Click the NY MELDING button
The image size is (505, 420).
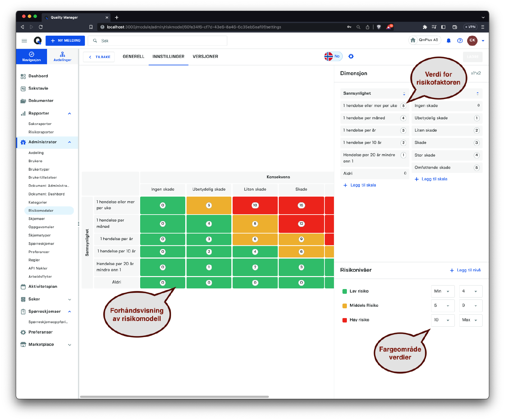tap(65, 41)
